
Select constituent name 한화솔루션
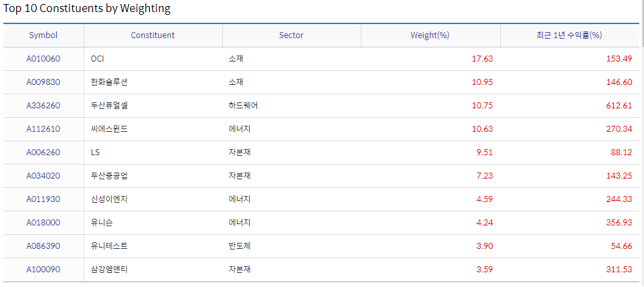[109, 82]
